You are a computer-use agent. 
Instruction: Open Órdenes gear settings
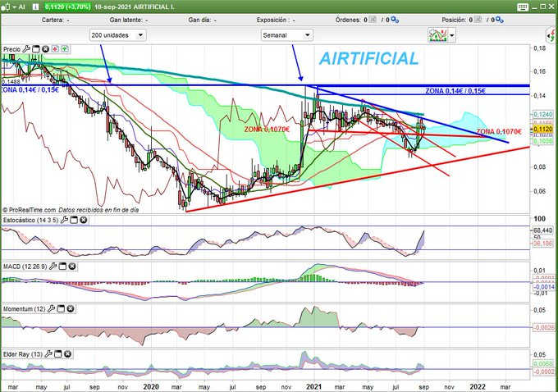[x=395, y=20]
